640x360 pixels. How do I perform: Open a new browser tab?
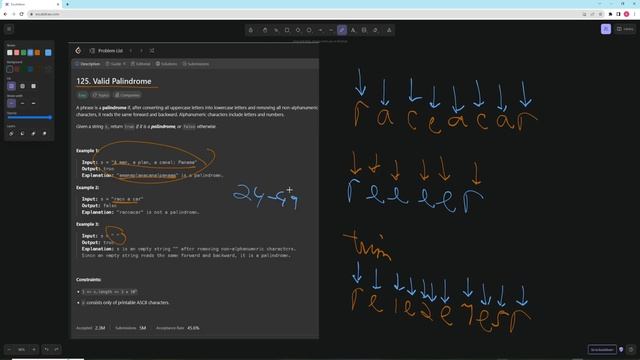[x=67, y=4]
